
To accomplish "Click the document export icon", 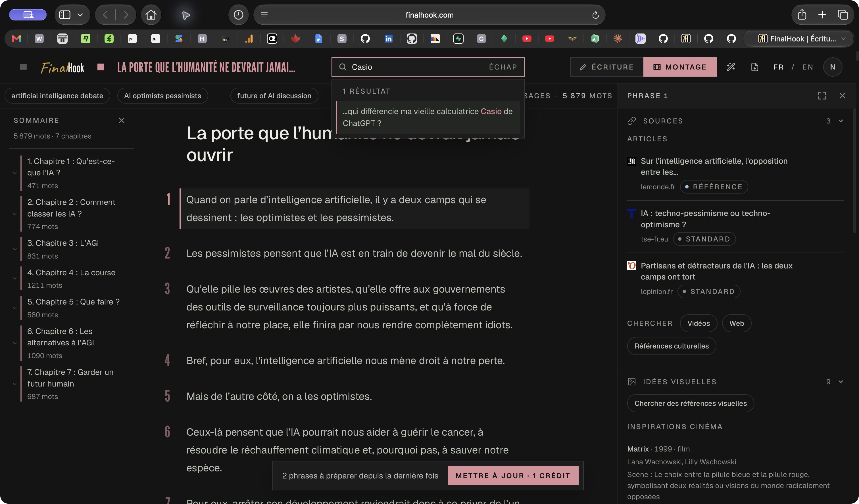I will (755, 67).
